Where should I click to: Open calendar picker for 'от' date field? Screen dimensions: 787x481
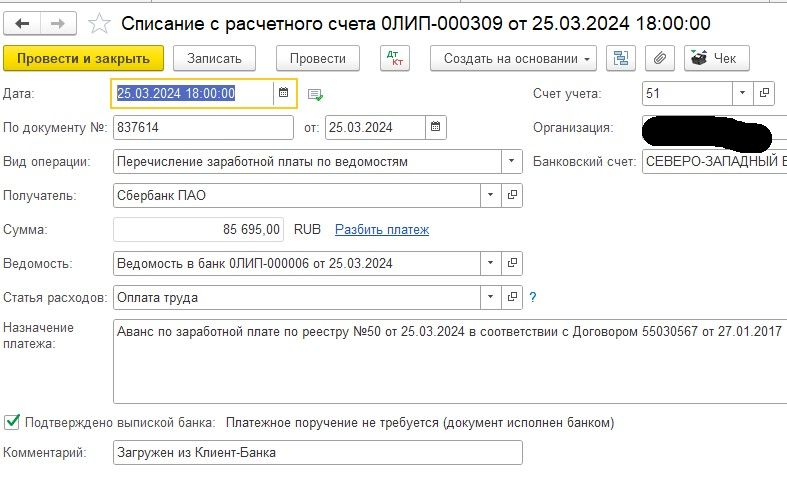point(436,127)
